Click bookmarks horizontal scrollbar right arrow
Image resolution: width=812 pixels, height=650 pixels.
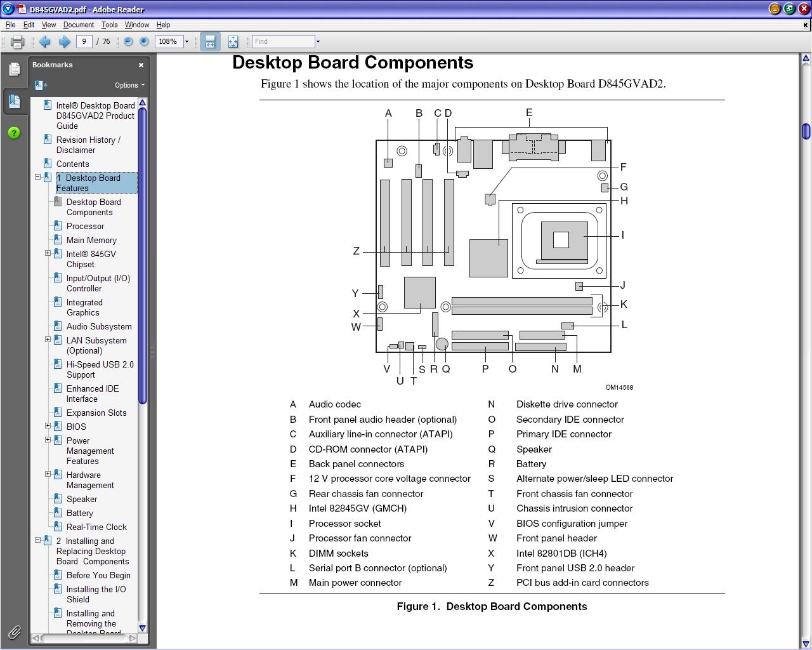coord(133,638)
